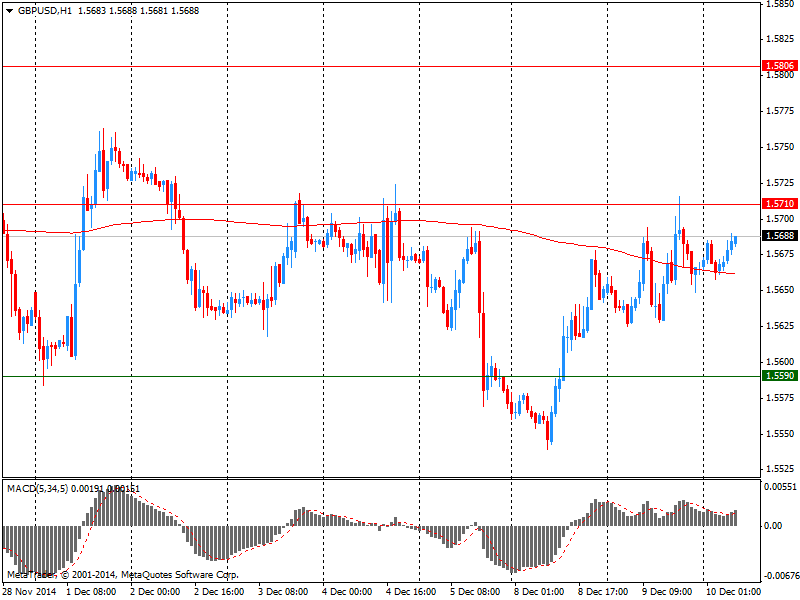Select the 1.5575 price scale value

click(781, 397)
